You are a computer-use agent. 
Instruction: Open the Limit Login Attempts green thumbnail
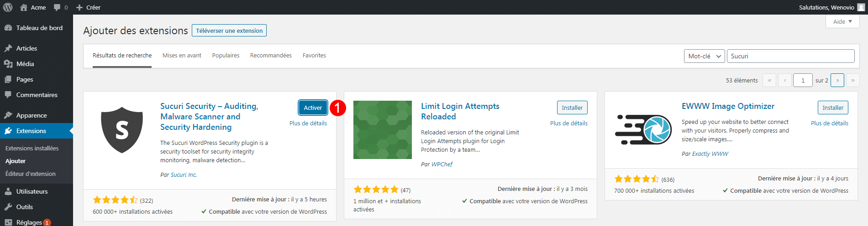pos(383,130)
